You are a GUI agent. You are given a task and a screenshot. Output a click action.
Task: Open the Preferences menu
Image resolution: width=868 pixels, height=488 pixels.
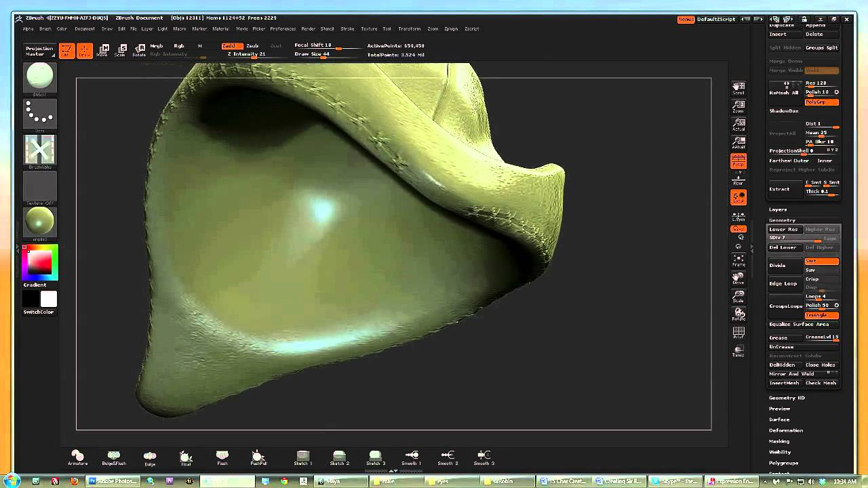(x=283, y=29)
